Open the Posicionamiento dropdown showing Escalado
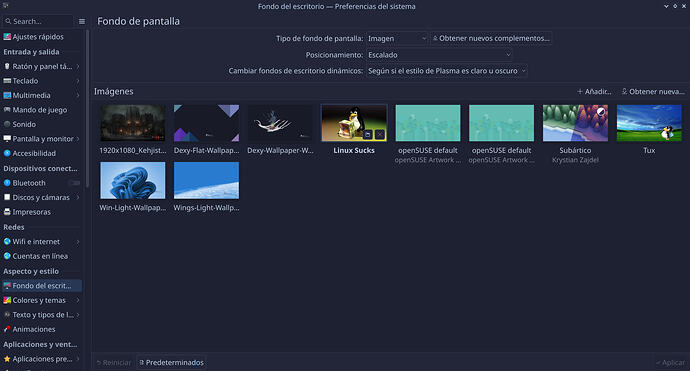This screenshot has width=690, height=371. (x=439, y=55)
